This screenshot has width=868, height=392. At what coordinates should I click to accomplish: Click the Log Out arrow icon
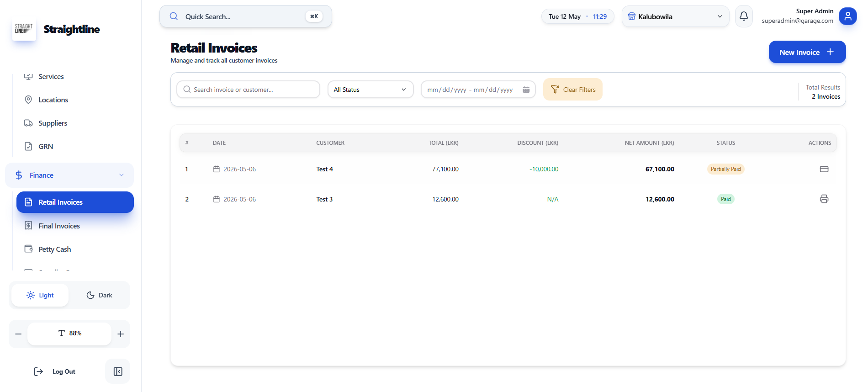click(x=38, y=371)
